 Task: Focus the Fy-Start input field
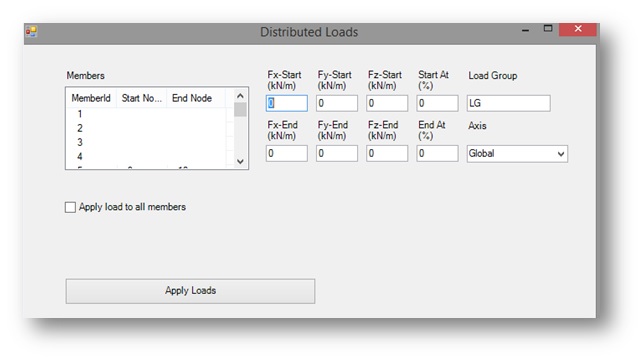(x=337, y=103)
